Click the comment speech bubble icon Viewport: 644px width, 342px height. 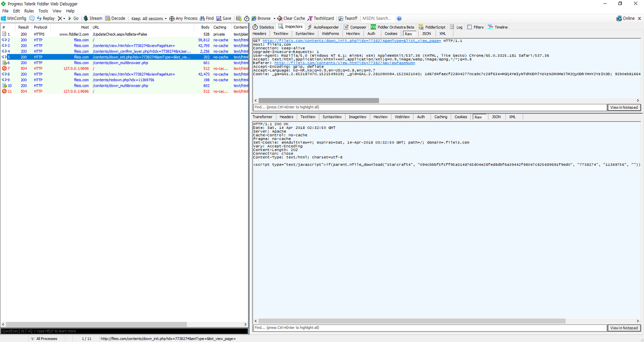point(32,18)
